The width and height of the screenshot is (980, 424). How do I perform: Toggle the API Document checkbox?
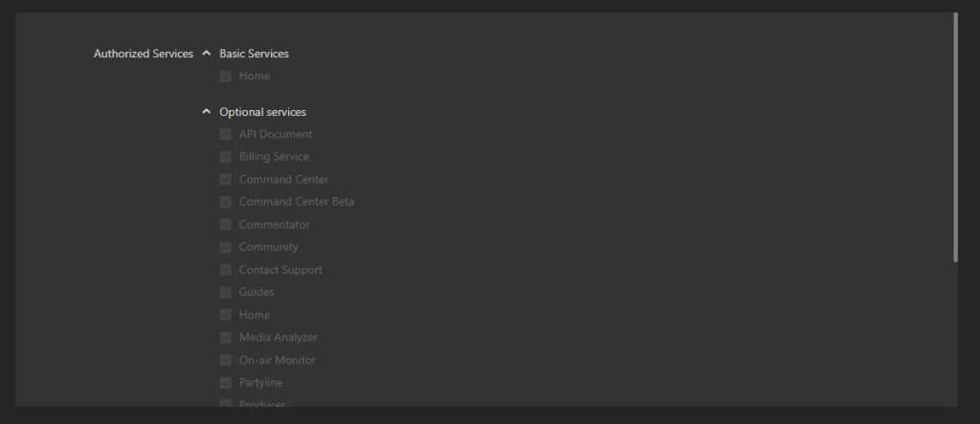click(226, 135)
